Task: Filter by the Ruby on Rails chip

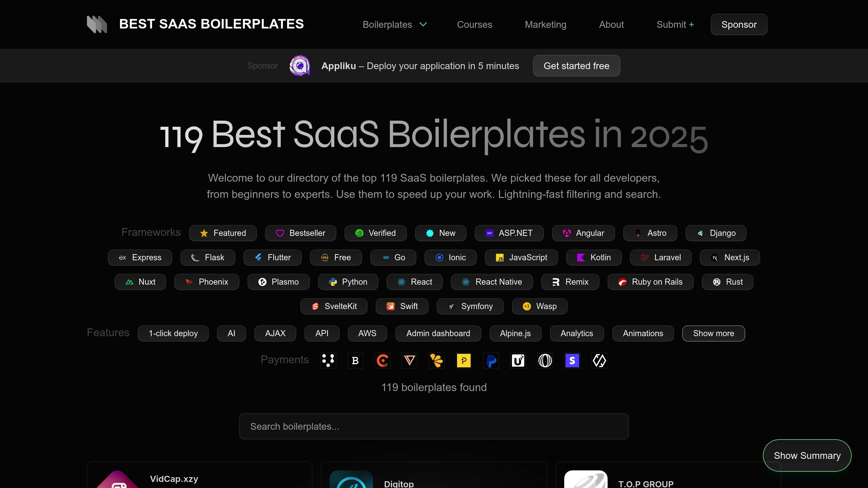Action: pos(650,282)
